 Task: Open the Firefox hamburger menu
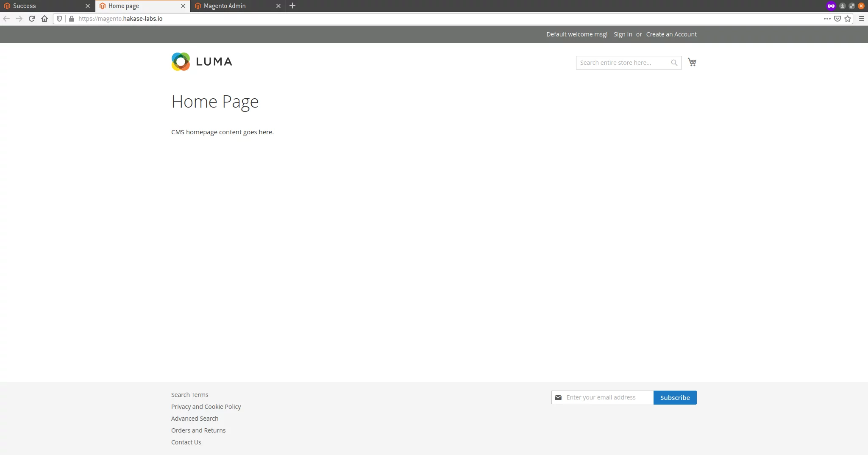click(862, 19)
